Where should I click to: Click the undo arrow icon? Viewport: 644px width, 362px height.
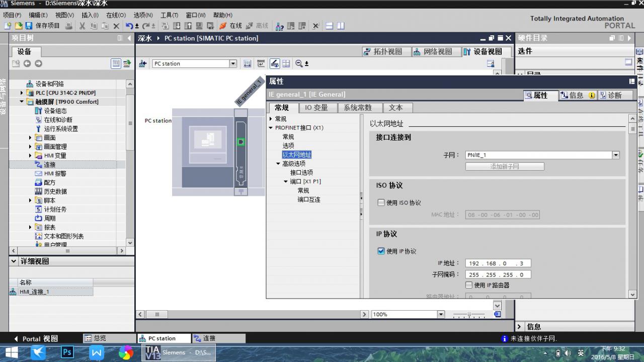pos(129,26)
